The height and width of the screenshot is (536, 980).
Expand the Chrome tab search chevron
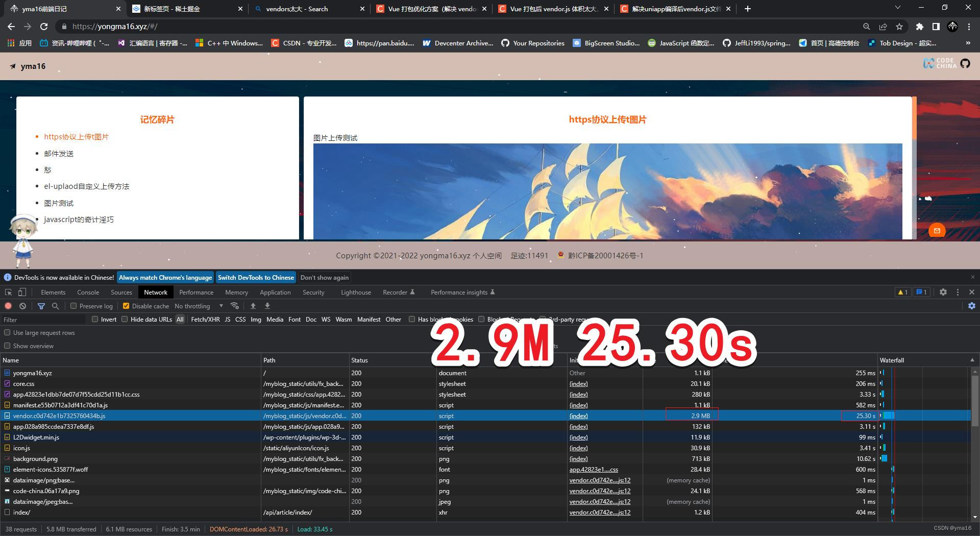[x=898, y=8]
